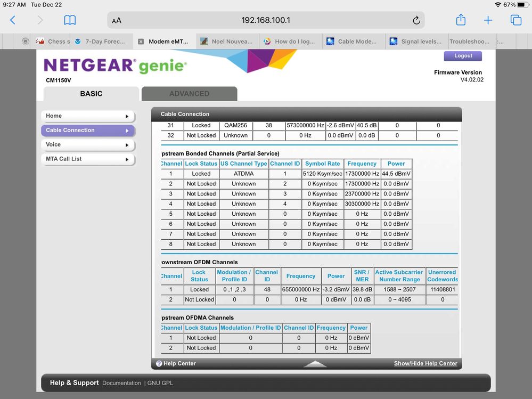The width and height of the screenshot is (532, 399).
Task: Open the aA reader text size menu
Action: (x=117, y=20)
